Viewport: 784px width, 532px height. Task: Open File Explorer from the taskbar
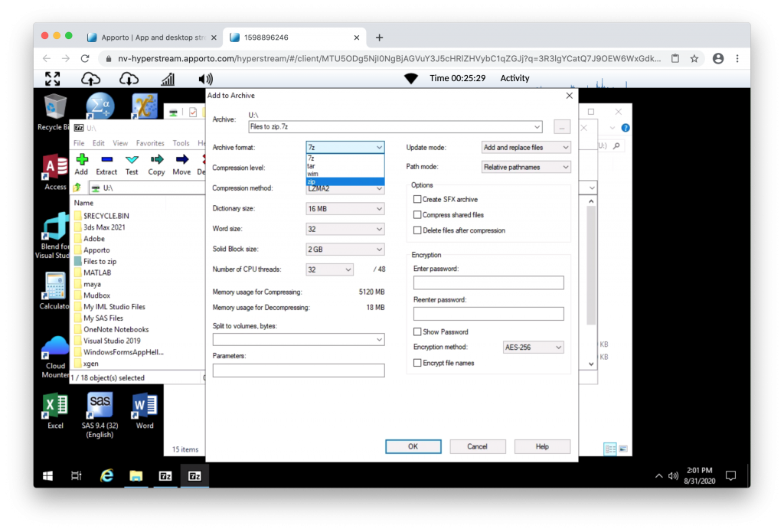click(x=136, y=476)
